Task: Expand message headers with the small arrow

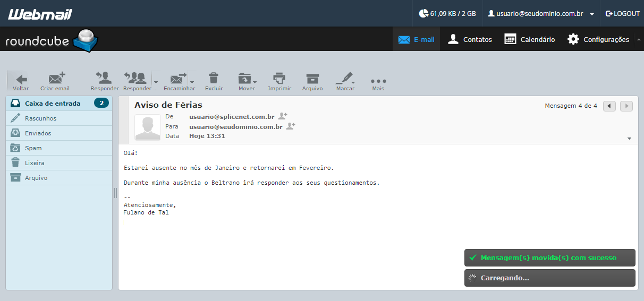Action: [630, 139]
